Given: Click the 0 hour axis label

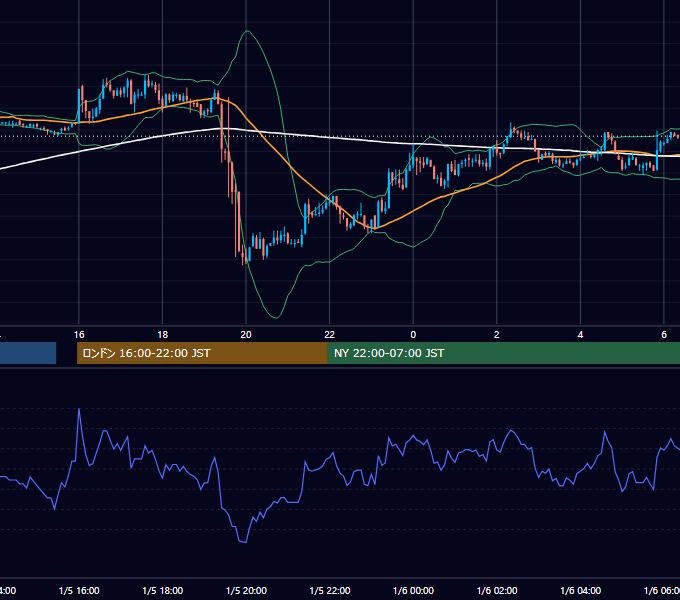Looking at the screenshot, I should (x=413, y=335).
